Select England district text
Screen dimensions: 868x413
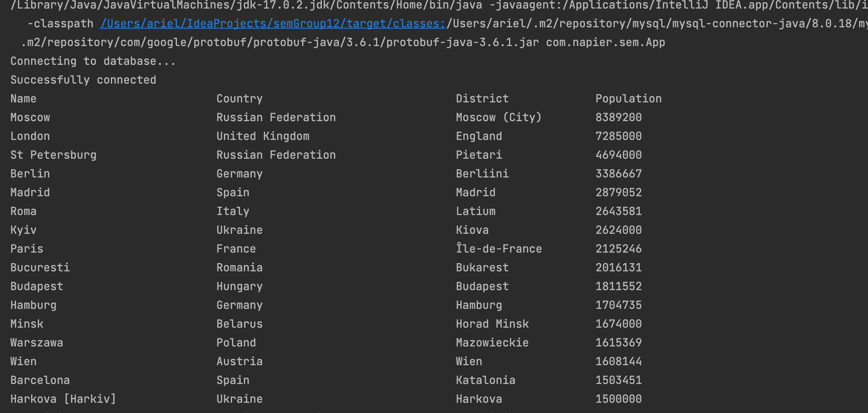479,136
